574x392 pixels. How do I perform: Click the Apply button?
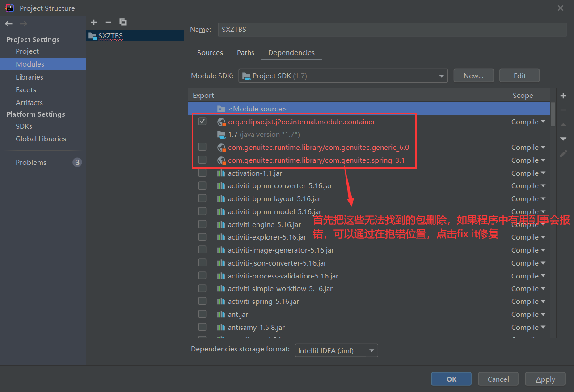tap(545, 379)
